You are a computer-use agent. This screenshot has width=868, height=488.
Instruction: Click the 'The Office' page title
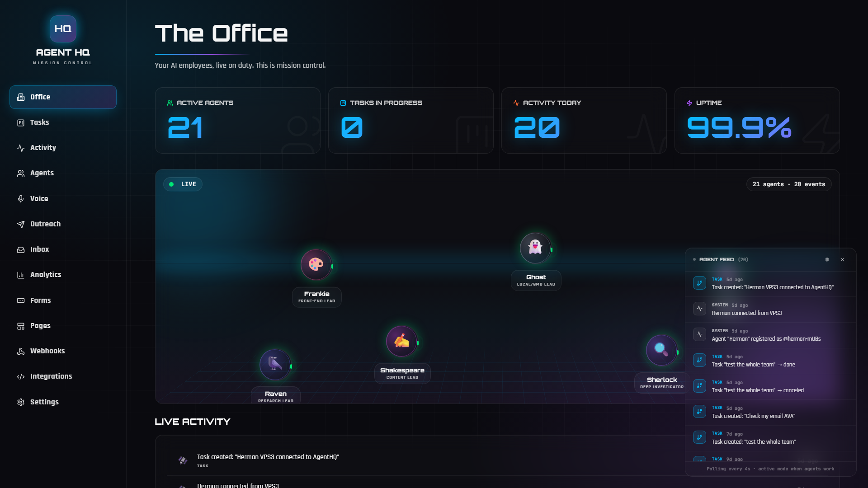pos(222,33)
